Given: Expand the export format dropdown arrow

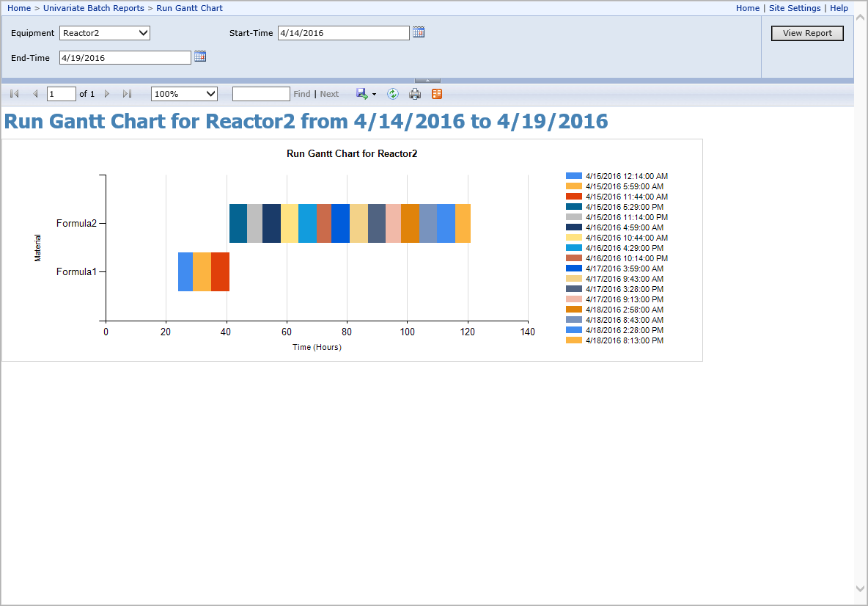Looking at the screenshot, I should [x=374, y=94].
